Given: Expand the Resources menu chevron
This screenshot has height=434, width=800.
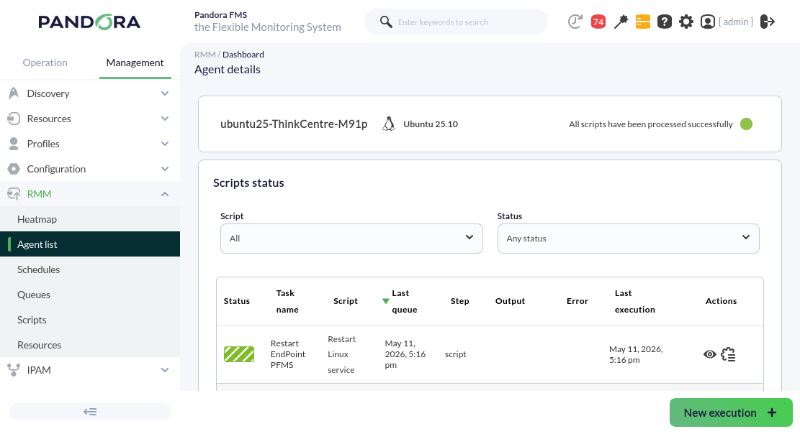Looking at the screenshot, I should (165, 118).
